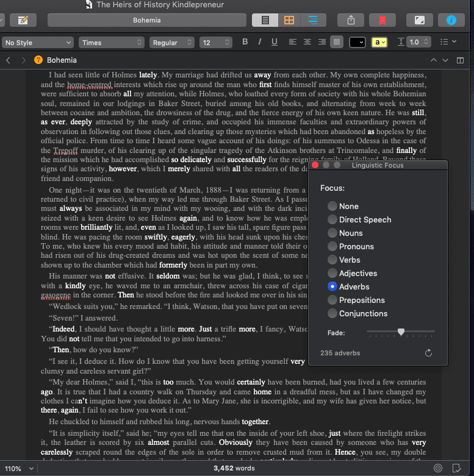Toggle bold formatting
Screen dimensions: 474x476
coord(245,42)
